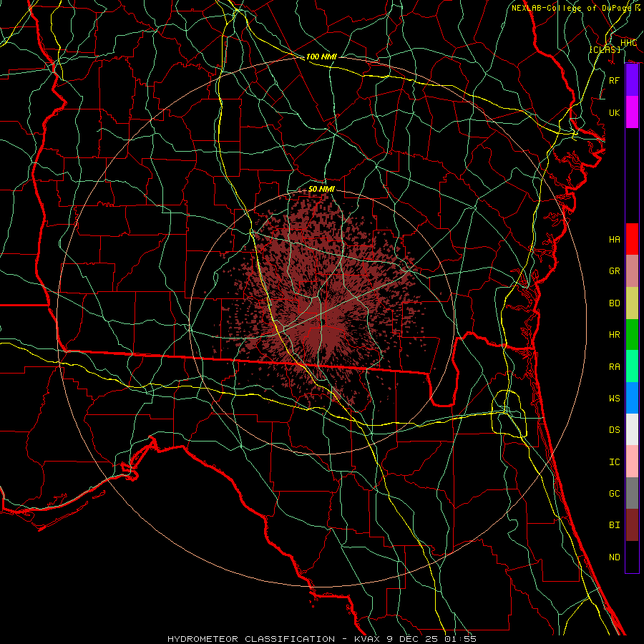Click the RA legend label
644x644 pixels.
point(615,367)
